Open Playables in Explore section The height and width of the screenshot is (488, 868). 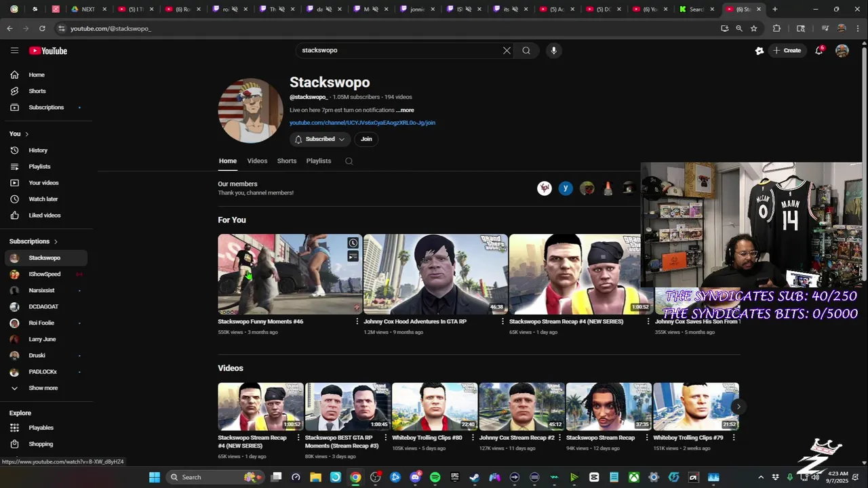pyautogui.click(x=46, y=428)
